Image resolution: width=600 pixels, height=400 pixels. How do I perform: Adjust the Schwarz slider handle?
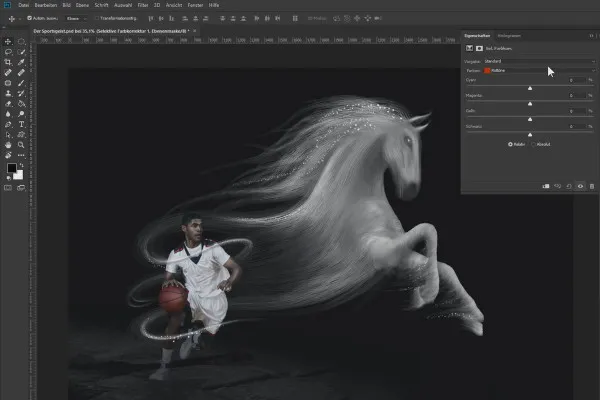tap(530, 134)
